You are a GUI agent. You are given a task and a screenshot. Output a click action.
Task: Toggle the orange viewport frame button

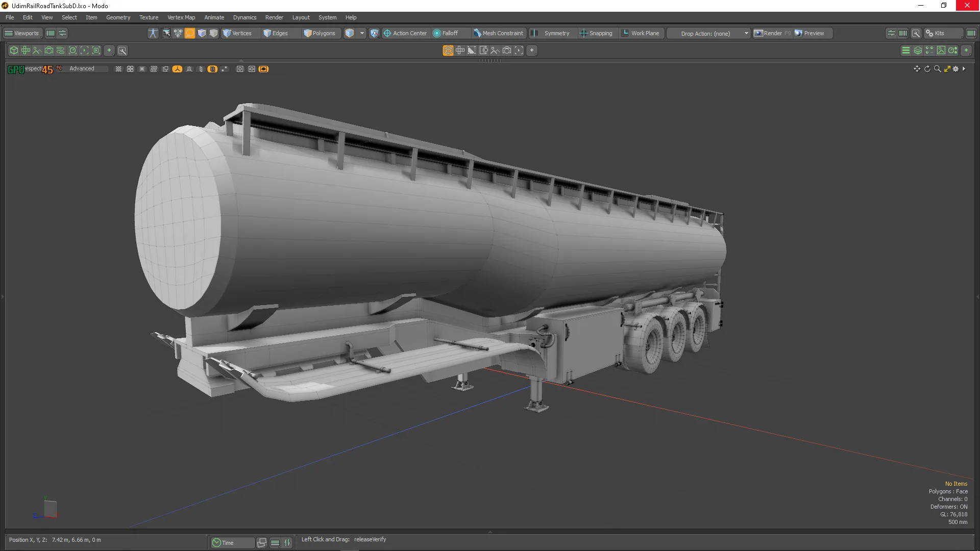click(263, 69)
